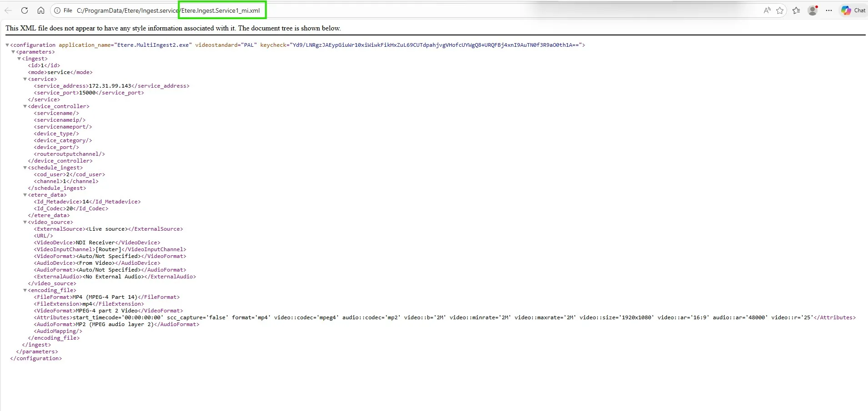Collapse the parameters XML node
This screenshot has height=411, width=868.
click(13, 52)
